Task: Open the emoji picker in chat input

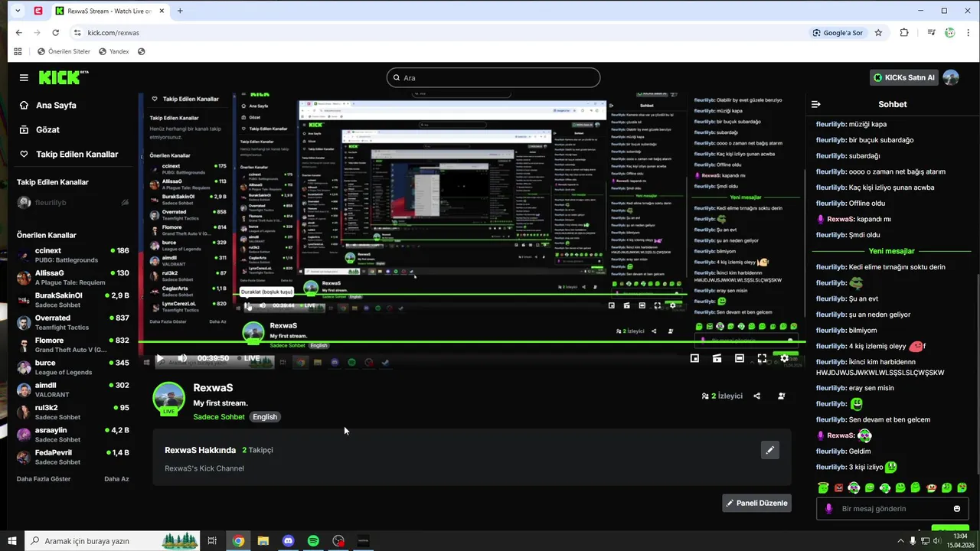Action: (x=957, y=508)
